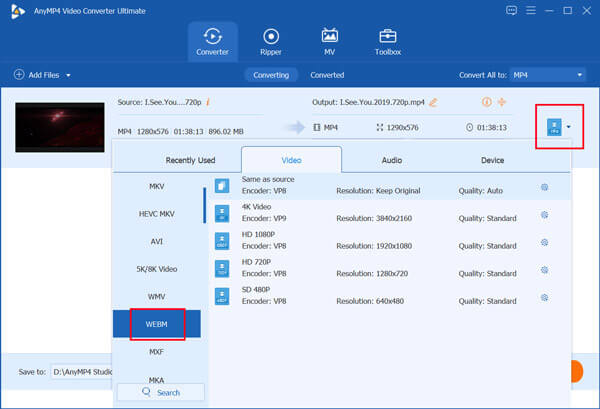Choose AVI in the format list
Screen dimensions: 600x409
[157, 241]
